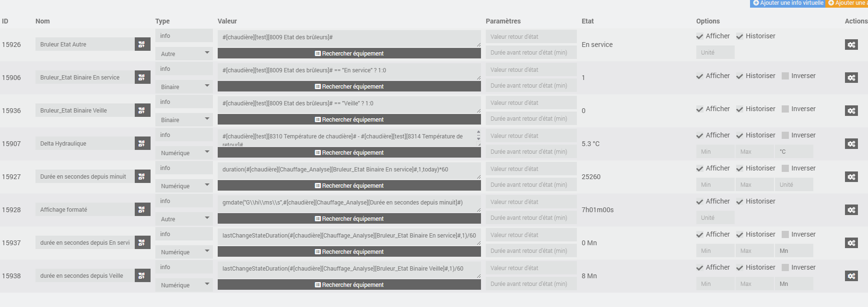Toggle Historiser checkbox for Delta Hydraulique row
The height and width of the screenshot is (307, 868).
[740, 136]
